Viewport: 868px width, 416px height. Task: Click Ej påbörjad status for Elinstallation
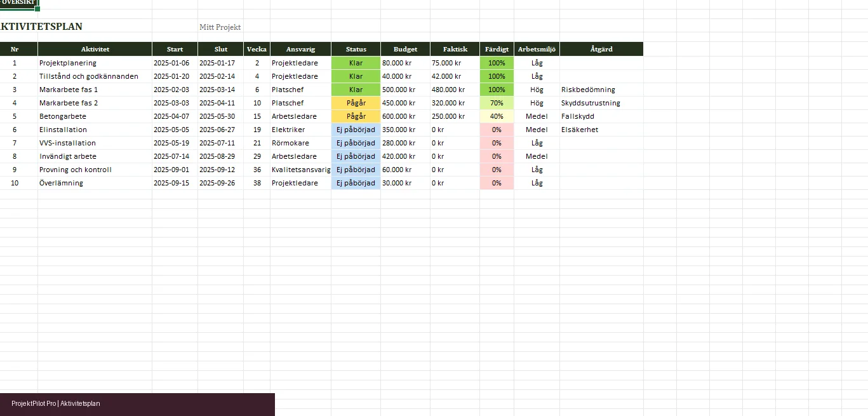pos(356,130)
